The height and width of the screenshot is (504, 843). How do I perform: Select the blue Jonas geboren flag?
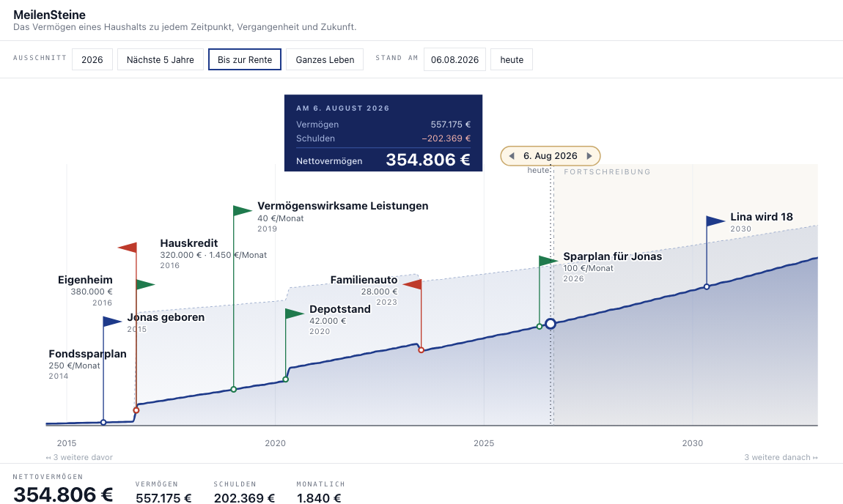[112, 322]
